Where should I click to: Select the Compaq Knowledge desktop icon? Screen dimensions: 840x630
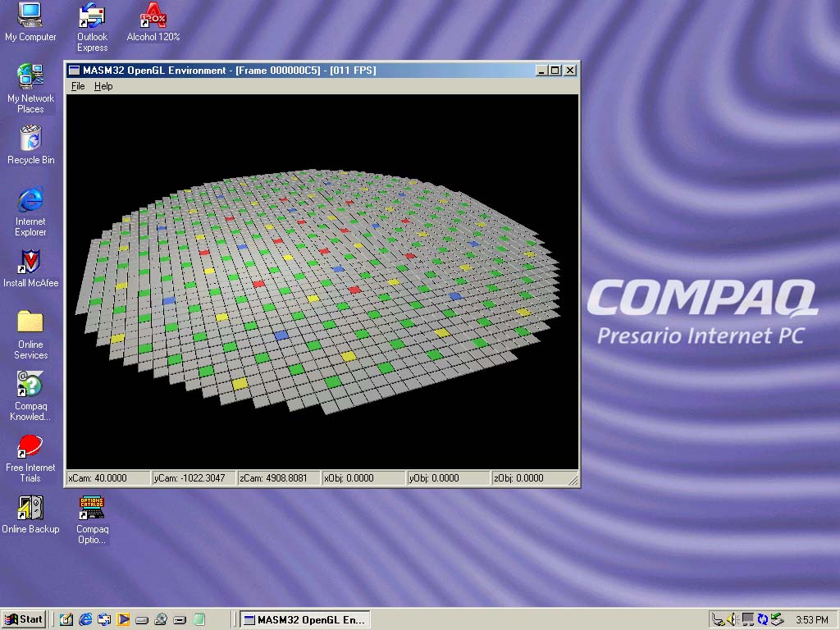tap(30, 396)
